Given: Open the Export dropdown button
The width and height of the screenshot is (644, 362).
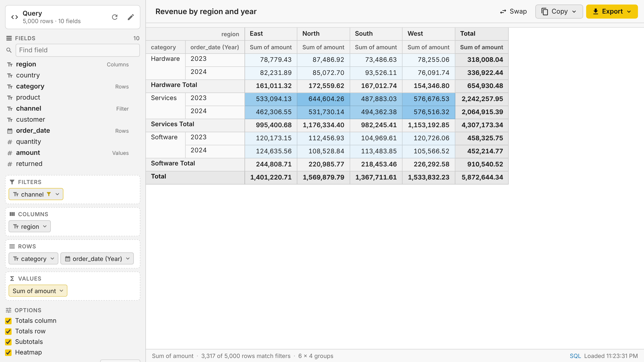Looking at the screenshot, I should 612,12.
